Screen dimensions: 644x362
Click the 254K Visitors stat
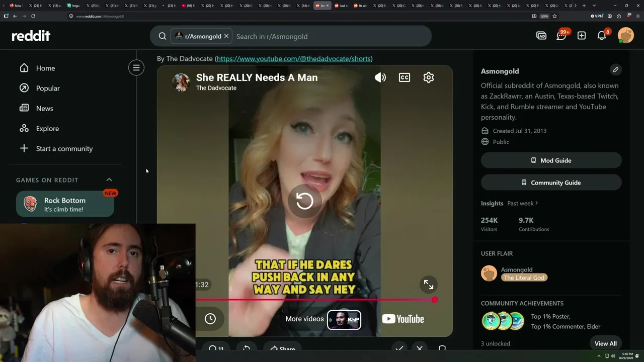(x=490, y=224)
